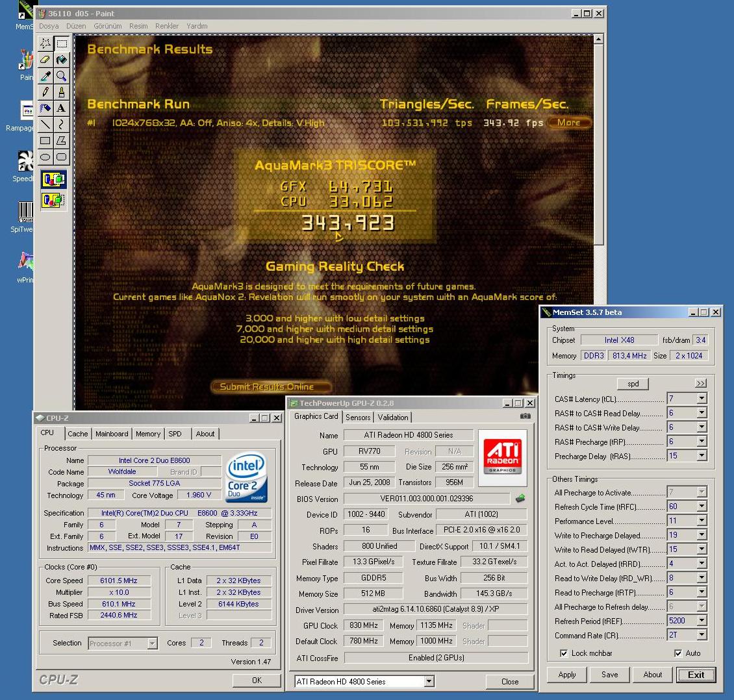
Task: Open the GPU-Z graphics card selector dropdown
Action: coord(429,681)
